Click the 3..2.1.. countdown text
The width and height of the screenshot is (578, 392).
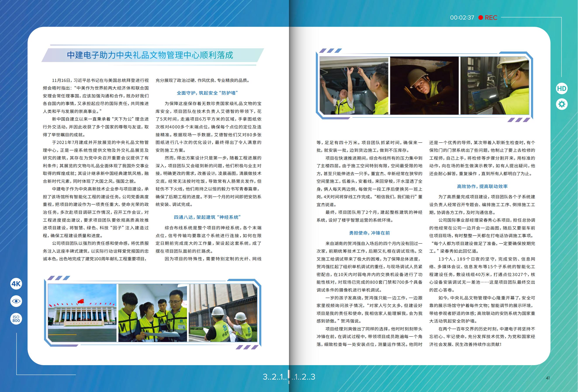point(275,377)
